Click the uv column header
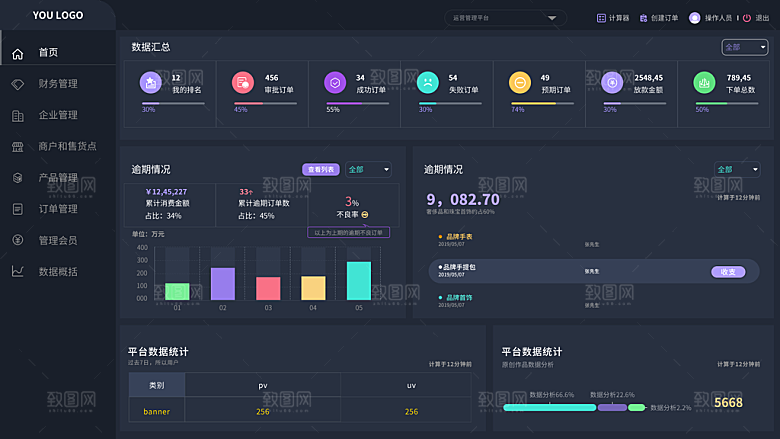The height and width of the screenshot is (439, 780). (x=411, y=385)
